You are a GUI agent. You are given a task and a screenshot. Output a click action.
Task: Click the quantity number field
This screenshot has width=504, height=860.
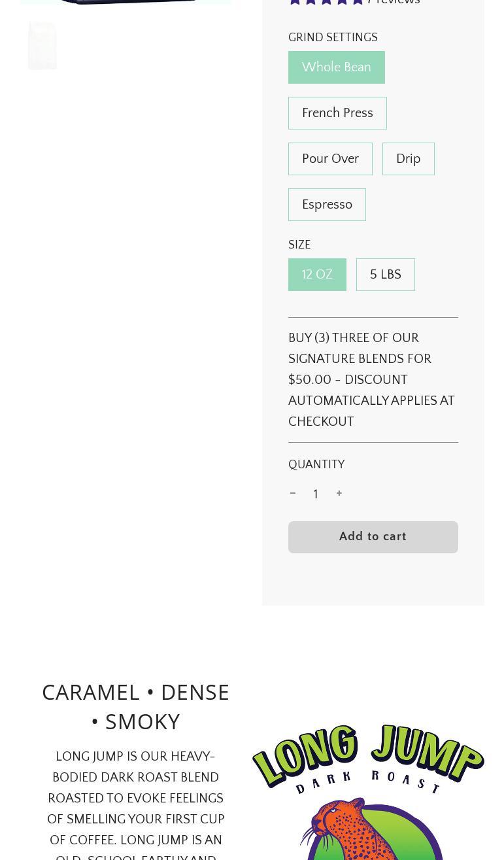[316, 494]
